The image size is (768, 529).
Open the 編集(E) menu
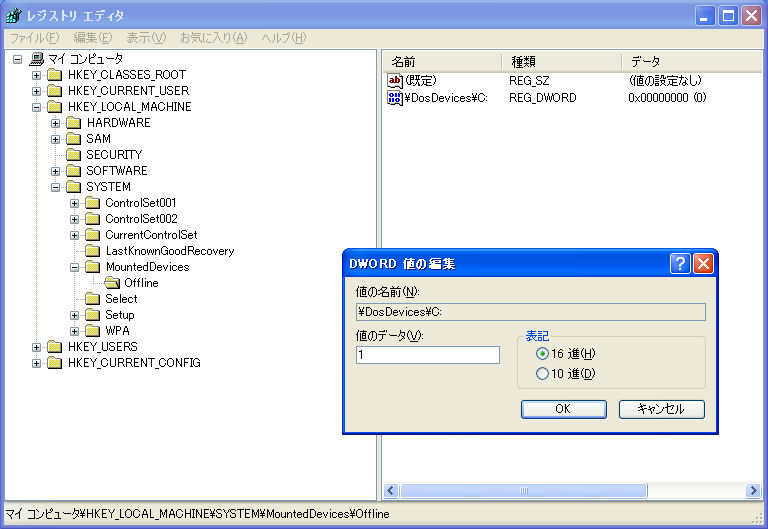click(x=93, y=38)
